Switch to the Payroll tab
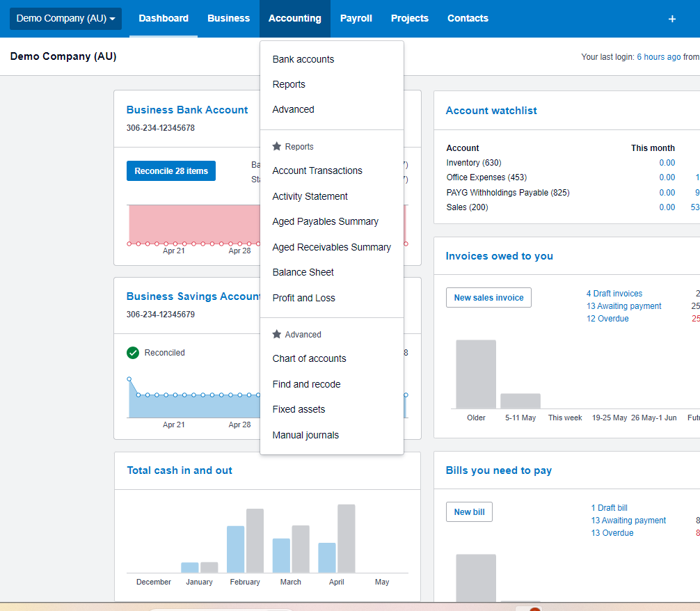The width and height of the screenshot is (700, 611). pyautogui.click(x=356, y=19)
